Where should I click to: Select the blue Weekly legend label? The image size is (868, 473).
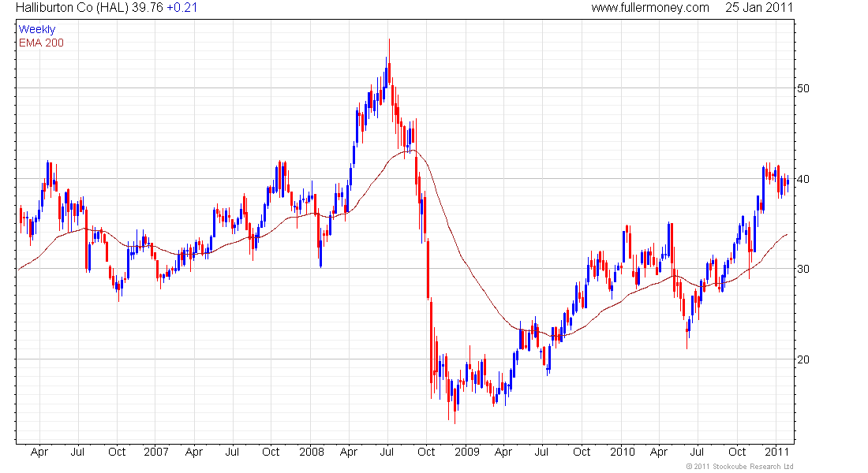coord(37,29)
